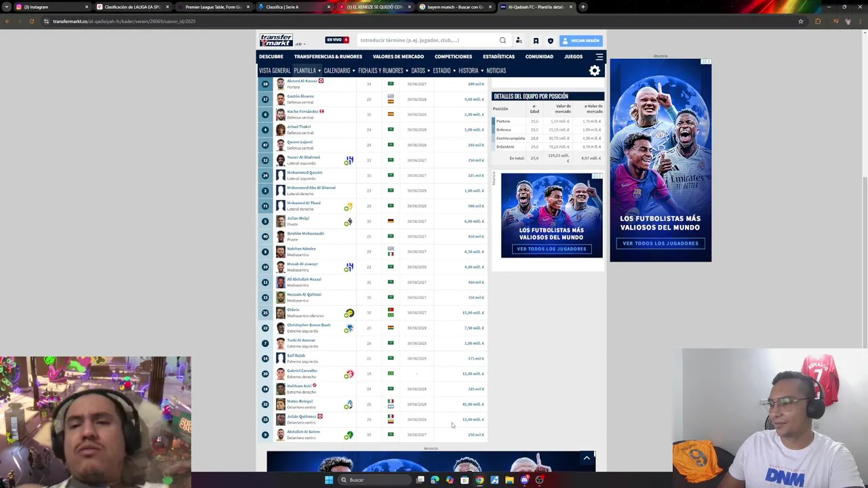Click Abdullah Al Salem's transfer club icon
The width and height of the screenshot is (868, 488).
(349, 434)
